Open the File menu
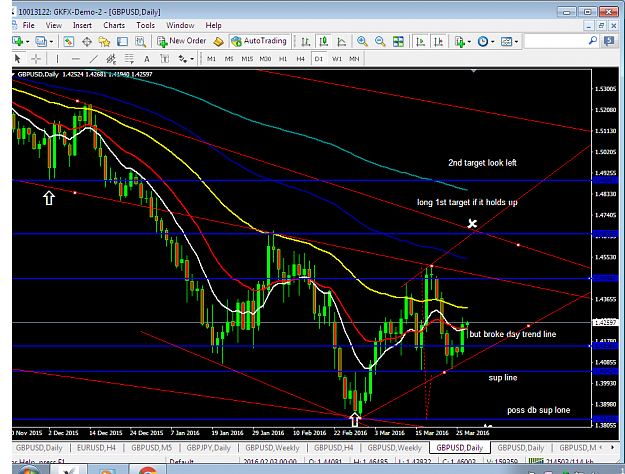Viewport: 625px width, 474px height. tap(28, 25)
